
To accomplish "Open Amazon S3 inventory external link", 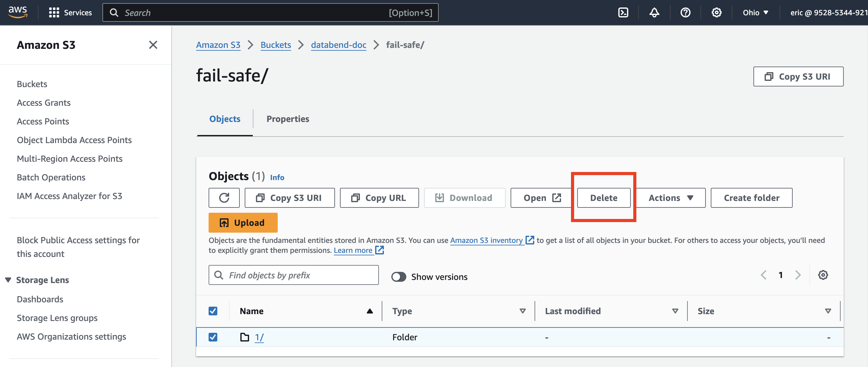I will tap(492, 240).
